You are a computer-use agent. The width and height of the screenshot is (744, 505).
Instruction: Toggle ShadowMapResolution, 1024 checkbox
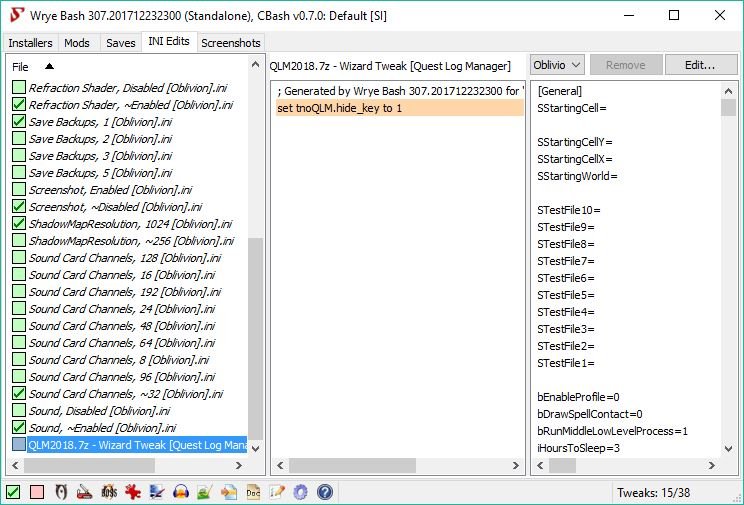pyautogui.click(x=19, y=224)
